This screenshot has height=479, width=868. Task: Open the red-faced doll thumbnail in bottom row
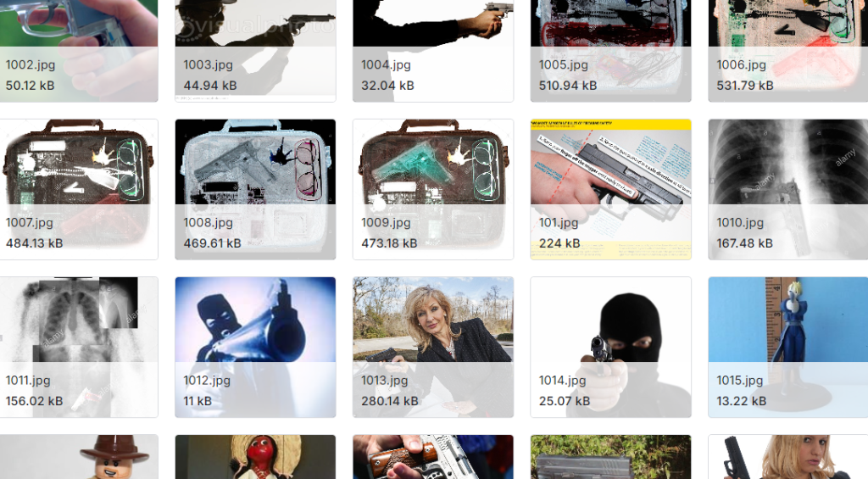tap(255, 457)
